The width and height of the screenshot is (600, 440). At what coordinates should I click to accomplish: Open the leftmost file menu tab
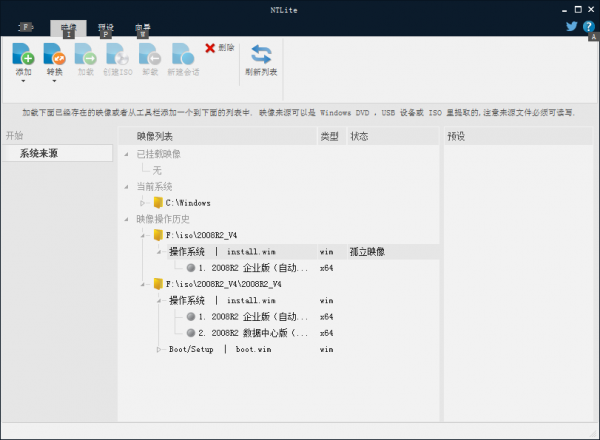point(26,28)
